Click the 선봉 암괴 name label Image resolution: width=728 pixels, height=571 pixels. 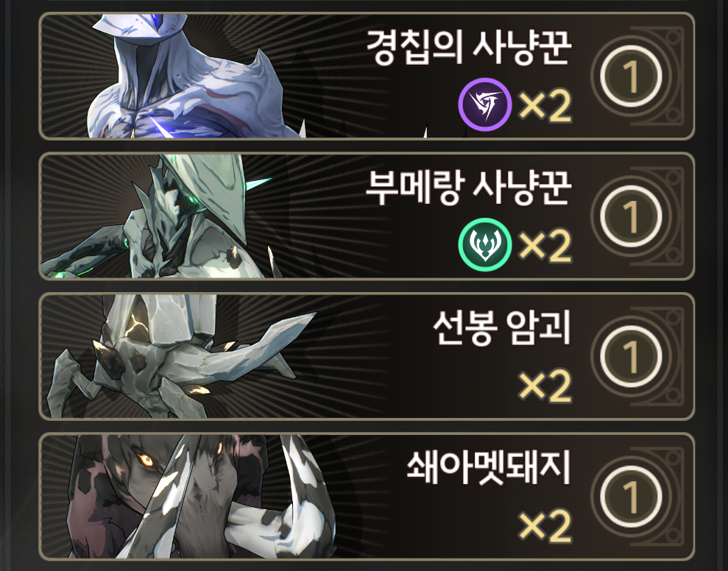coord(502,327)
